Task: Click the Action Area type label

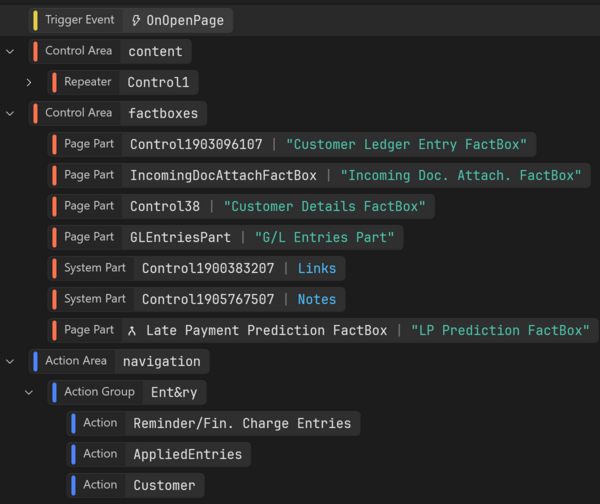Action: coord(76,361)
